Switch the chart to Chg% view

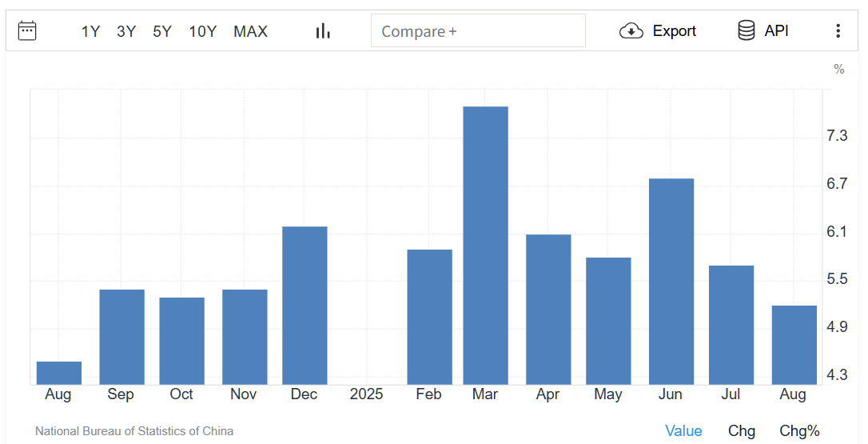pyautogui.click(x=799, y=430)
